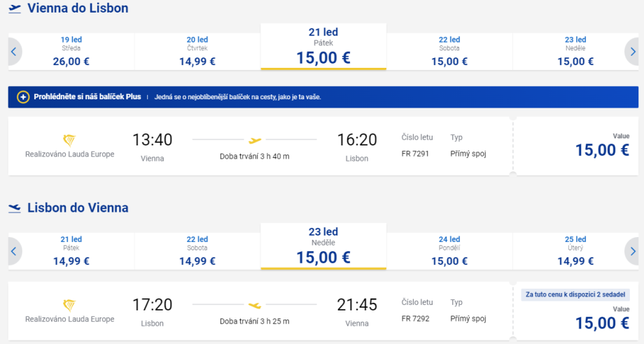Image resolution: width=644 pixels, height=344 pixels.
Task: Show earlier return dates with left arrow
Action: point(15,250)
